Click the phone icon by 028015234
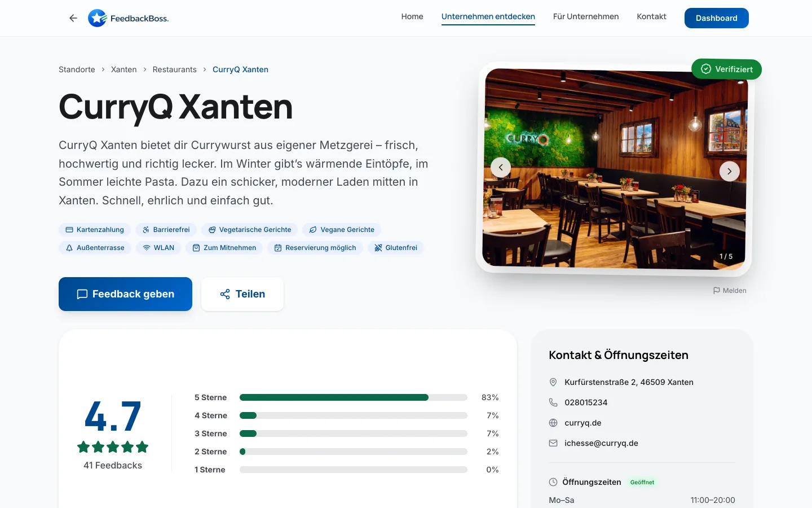The width and height of the screenshot is (812, 508). (x=553, y=402)
